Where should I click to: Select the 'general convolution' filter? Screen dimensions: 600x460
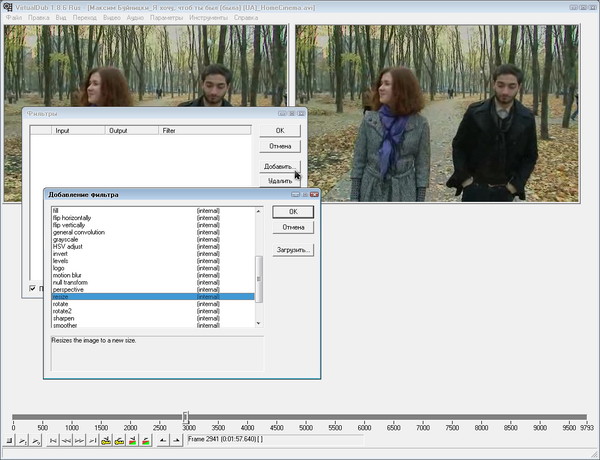(153, 232)
